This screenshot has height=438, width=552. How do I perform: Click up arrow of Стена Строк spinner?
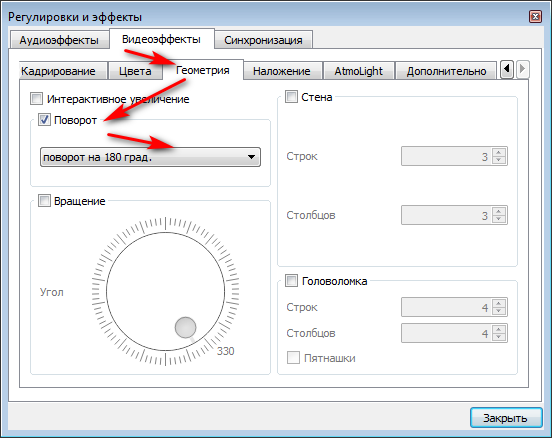click(x=499, y=152)
